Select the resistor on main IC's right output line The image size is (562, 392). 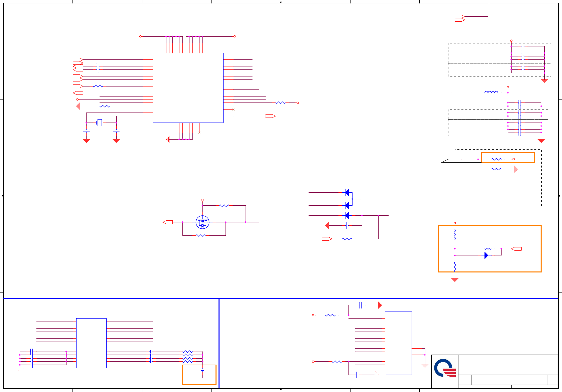point(281,103)
